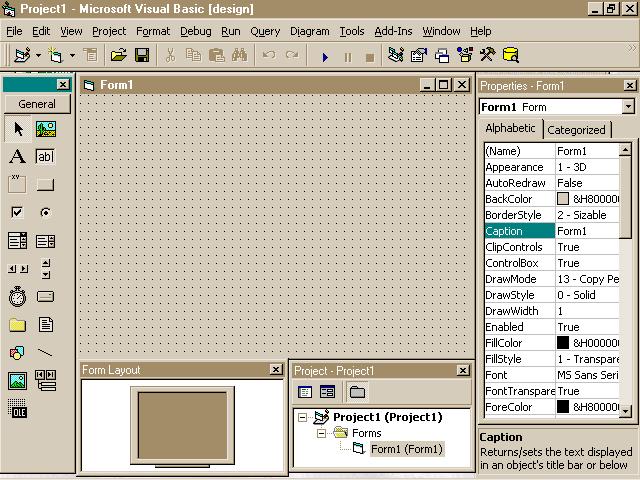Select the Enabled property row
640x480 pixels.
pyautogui.click(x=552, y=327)
